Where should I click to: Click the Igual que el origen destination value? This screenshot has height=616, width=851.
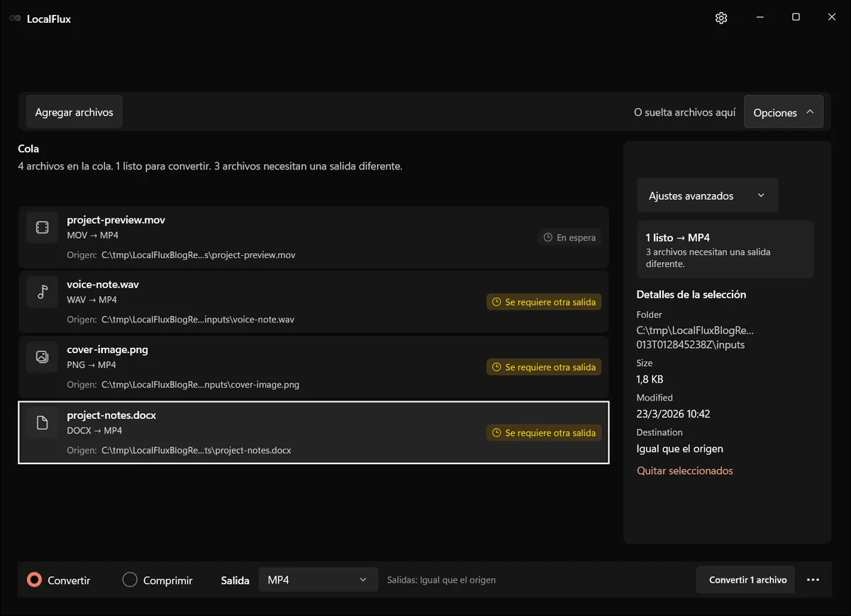point(680,449)
